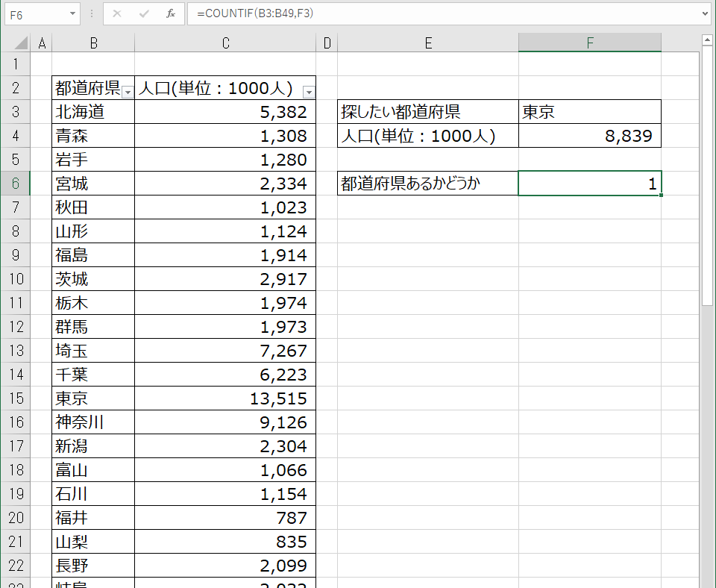Select the cell labeled 都道府県あるかどうか
Screen dimensions: 716x588
click(428, 183)
